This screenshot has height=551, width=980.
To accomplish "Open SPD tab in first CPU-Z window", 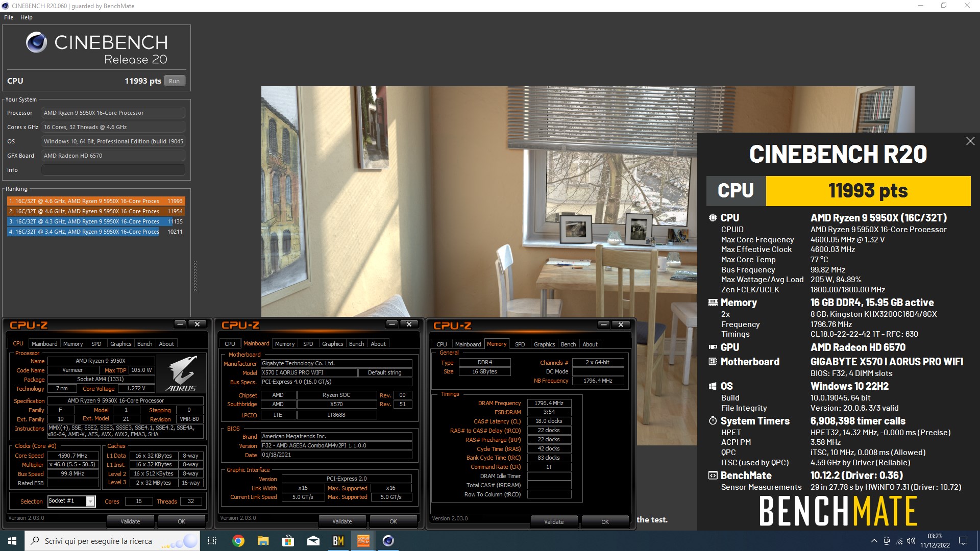I will coord(96,344).
